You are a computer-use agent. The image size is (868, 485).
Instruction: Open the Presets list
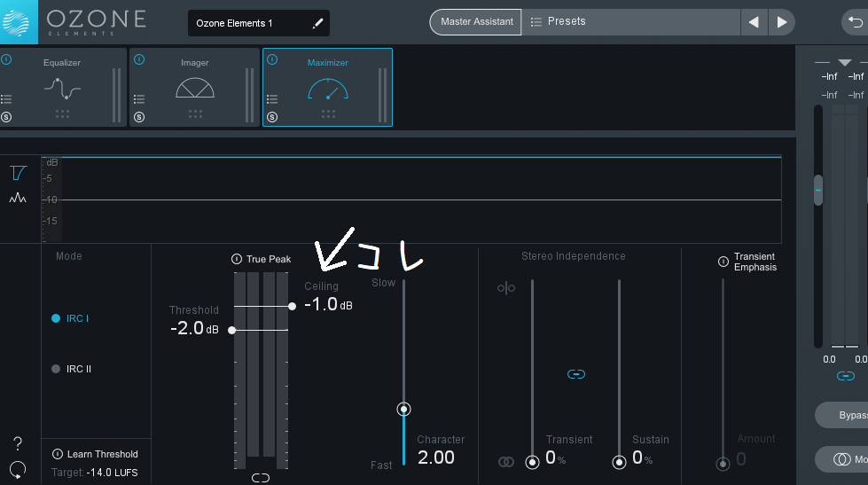point(631,21)
